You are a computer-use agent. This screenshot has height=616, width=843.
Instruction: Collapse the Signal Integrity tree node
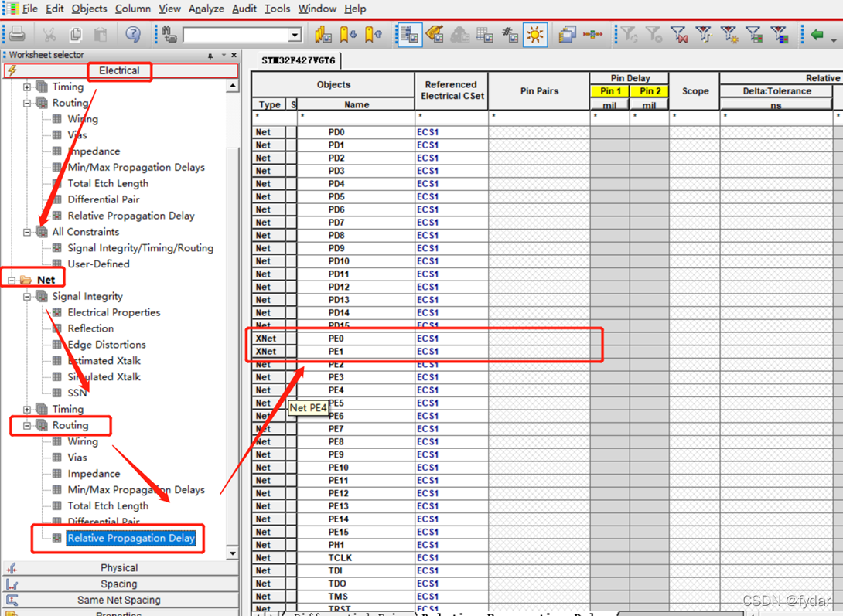tap(27, 297)
